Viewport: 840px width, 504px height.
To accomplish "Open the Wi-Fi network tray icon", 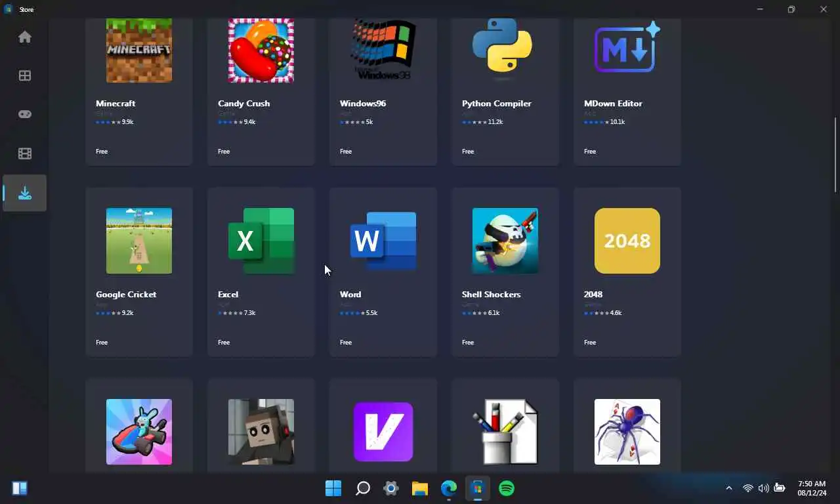I will click(747, 488).
